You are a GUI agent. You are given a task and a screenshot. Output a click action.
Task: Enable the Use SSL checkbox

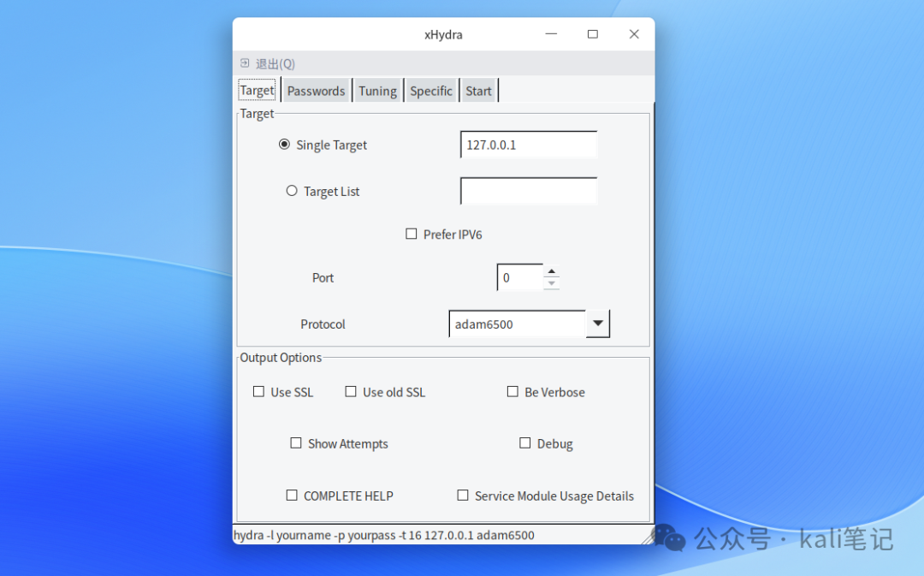pos(258,391)
